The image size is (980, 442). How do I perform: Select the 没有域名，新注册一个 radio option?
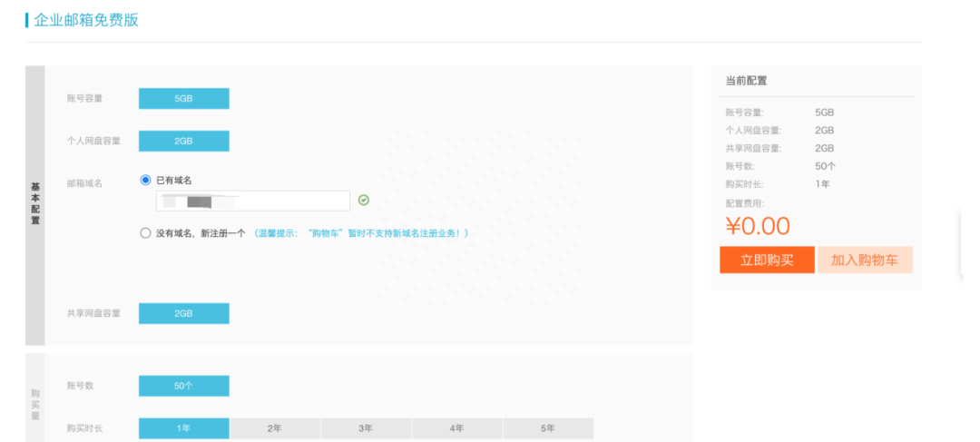[145, 233]
